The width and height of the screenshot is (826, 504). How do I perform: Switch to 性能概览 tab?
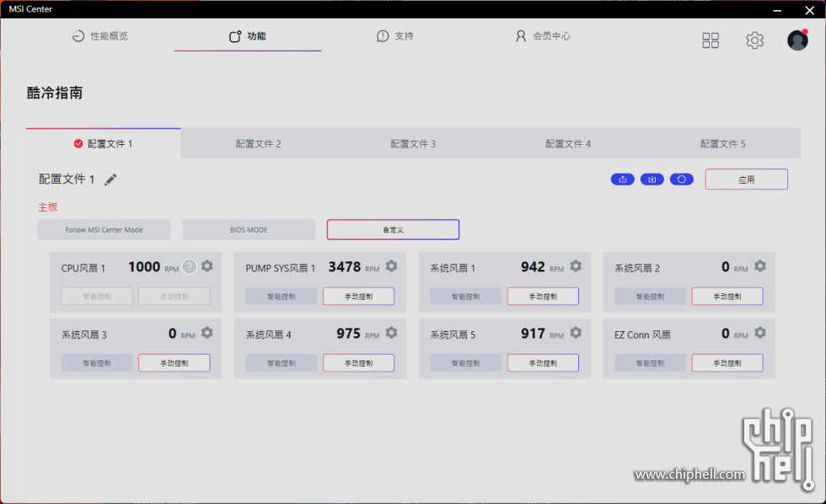click(x=100, y=35)
